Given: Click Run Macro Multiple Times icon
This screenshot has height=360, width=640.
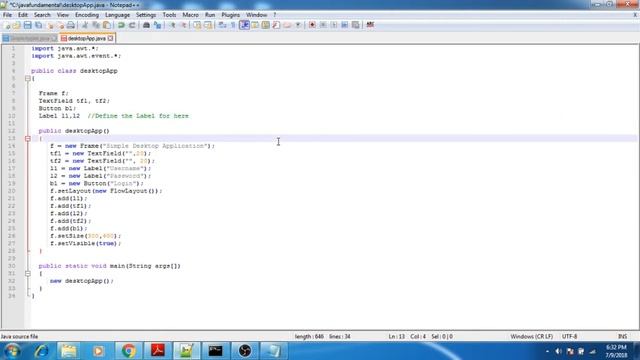Looking at the screenshot, I should [344, 25].
